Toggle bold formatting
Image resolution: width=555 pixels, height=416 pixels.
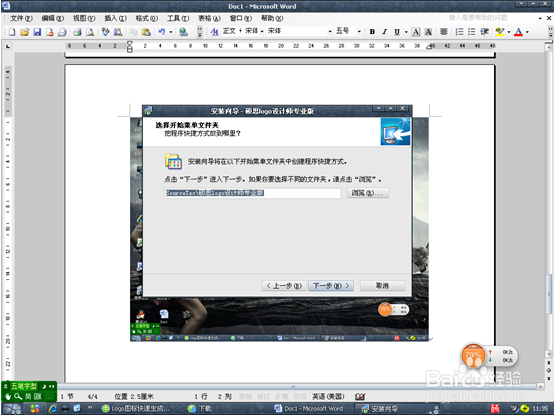pyautogui.click(x=372, y=32)
